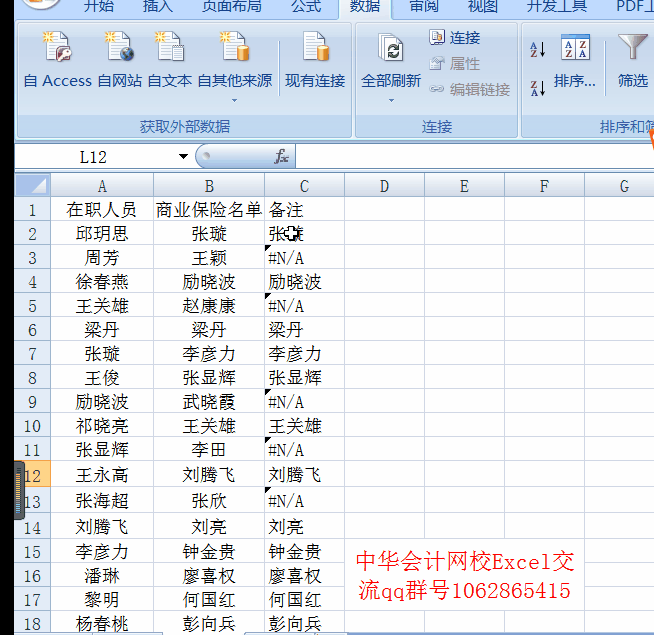Screen dimensions: 654x635
Task: Click the select-all corner of the grid
Action: click(x=33, y=185)
